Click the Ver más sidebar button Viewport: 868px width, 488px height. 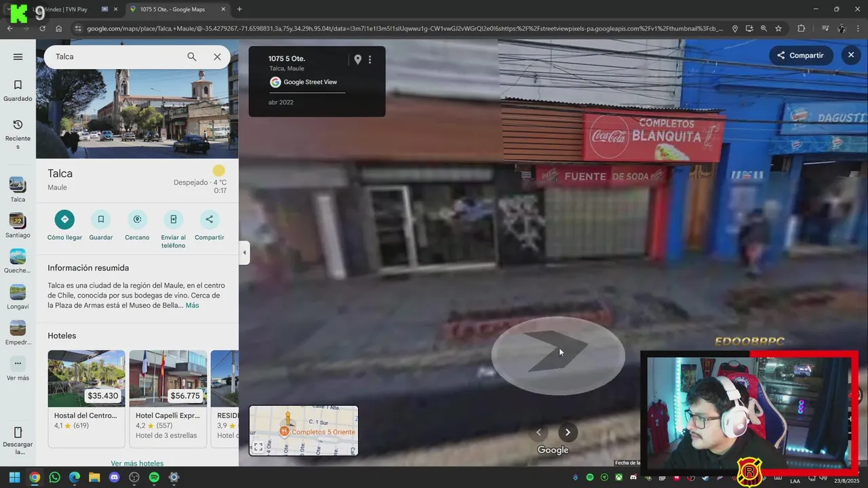click(18, 369)
